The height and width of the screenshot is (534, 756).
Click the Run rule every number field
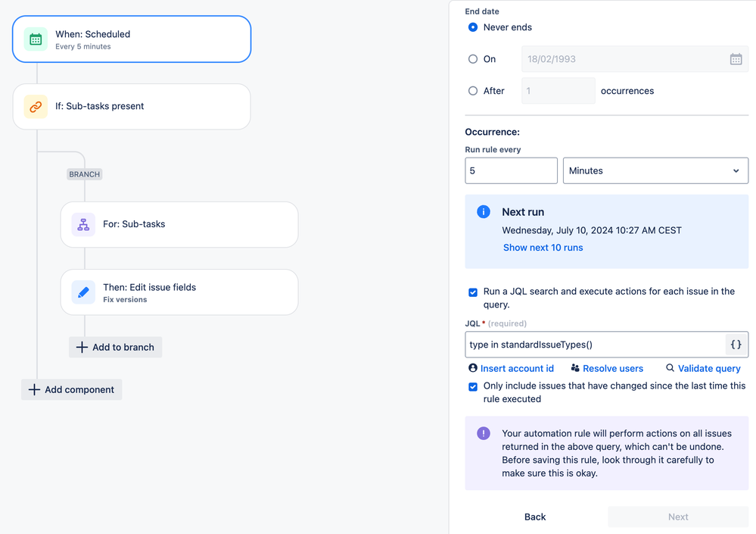pos(511,171)
